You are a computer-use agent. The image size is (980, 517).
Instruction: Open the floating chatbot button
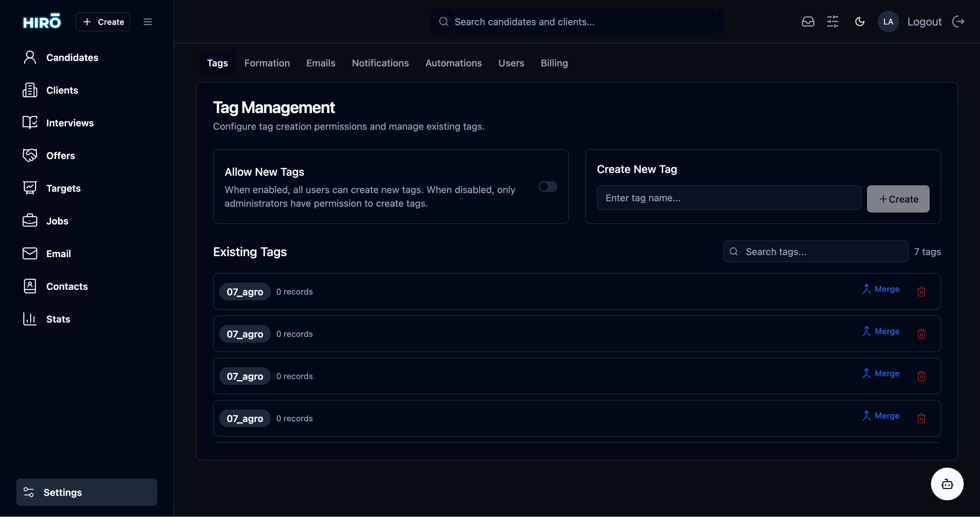(947, 484)
